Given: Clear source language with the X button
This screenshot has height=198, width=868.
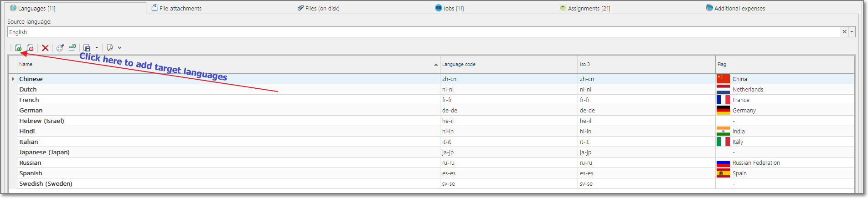Looking at the screenshot, I should point(844,32).
